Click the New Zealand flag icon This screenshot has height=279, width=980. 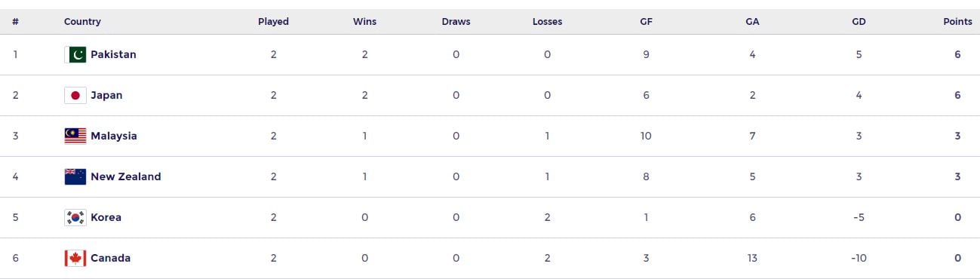[75, 176]
